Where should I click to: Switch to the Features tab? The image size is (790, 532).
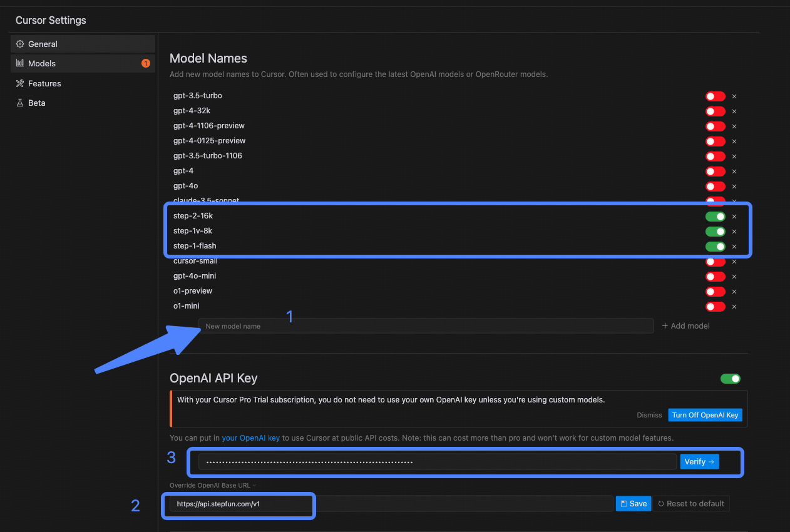click(x=44, y=83)
